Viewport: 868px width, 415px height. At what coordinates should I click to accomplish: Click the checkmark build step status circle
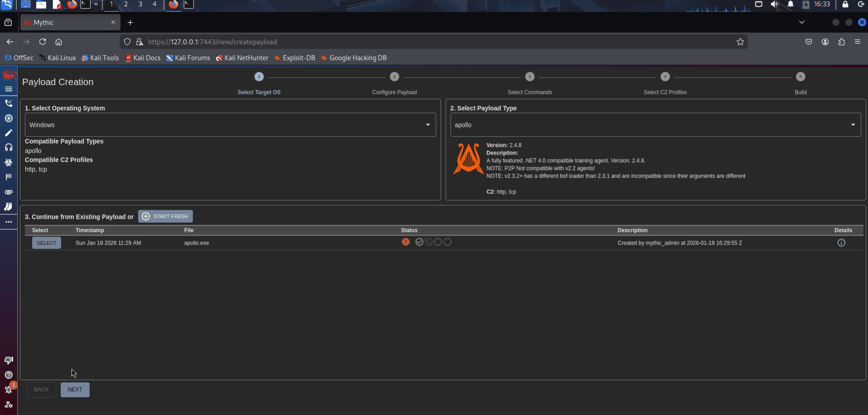coord(419,242)
